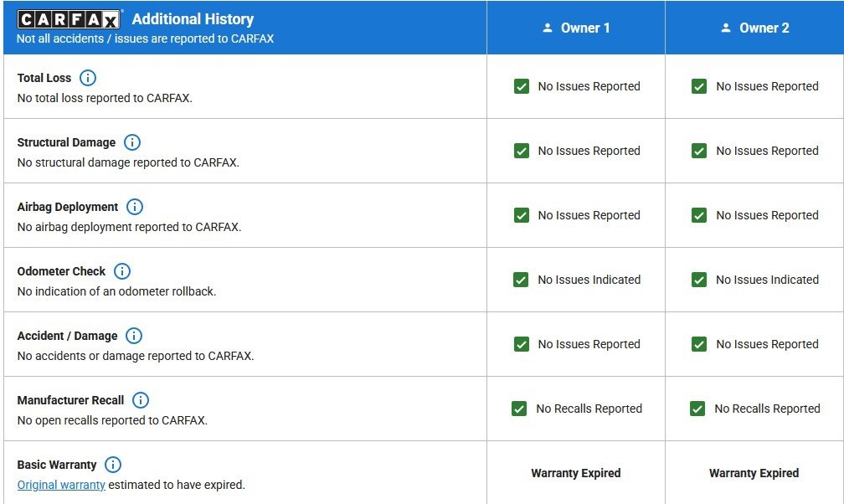The width and height of the screenshot is (844, 504).
Task: Click Owner 2 green check for Odometer Check
Action: pyautogui.click(x=699, y=280)
